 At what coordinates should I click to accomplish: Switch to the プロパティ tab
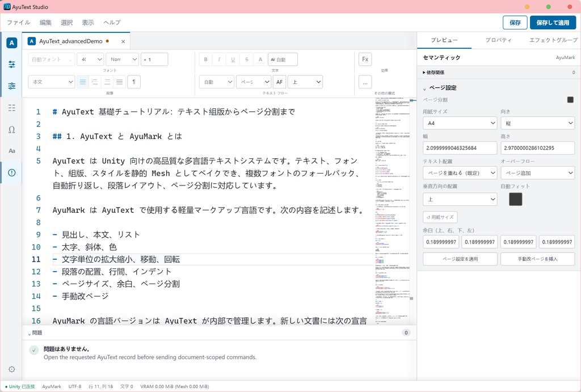[x=498, y=40]
